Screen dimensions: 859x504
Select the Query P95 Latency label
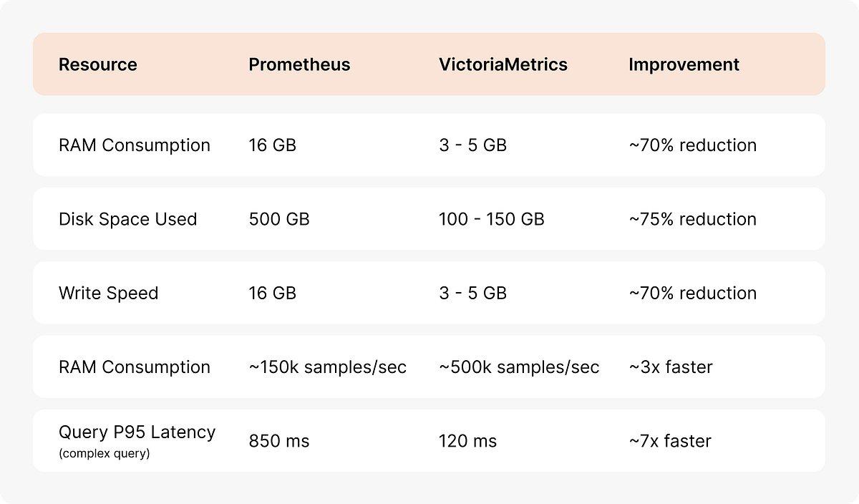point(137,432)
